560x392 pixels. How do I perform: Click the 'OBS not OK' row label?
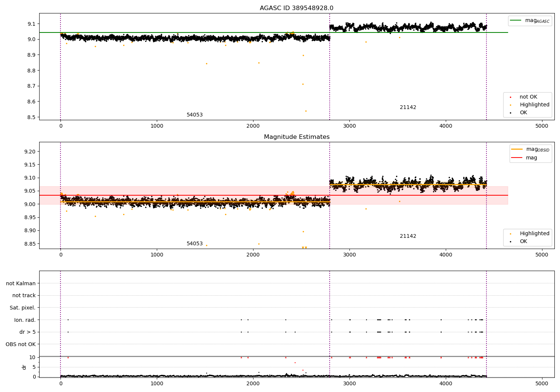point(21,345)
